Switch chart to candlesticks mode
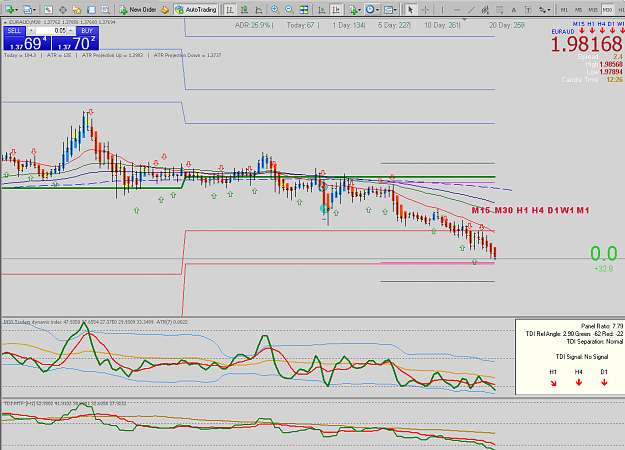Screen dimensions: 625x450 coord(244,10)
